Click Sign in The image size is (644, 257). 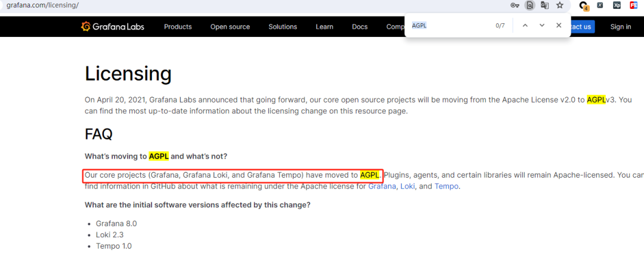621,27
